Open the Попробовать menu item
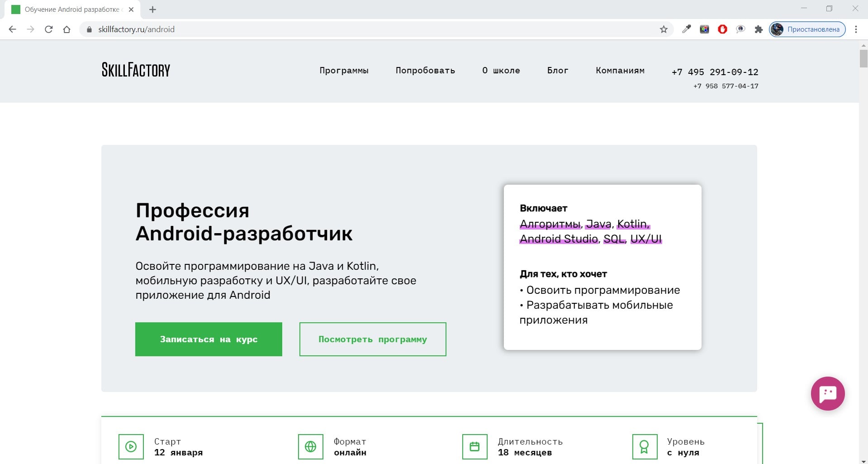This screenshot has height=464, width=868. point(425,71)
